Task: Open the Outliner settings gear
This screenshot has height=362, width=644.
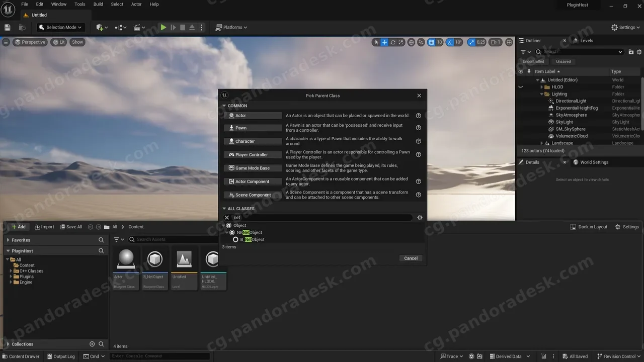Action: [x=639, y=52]
